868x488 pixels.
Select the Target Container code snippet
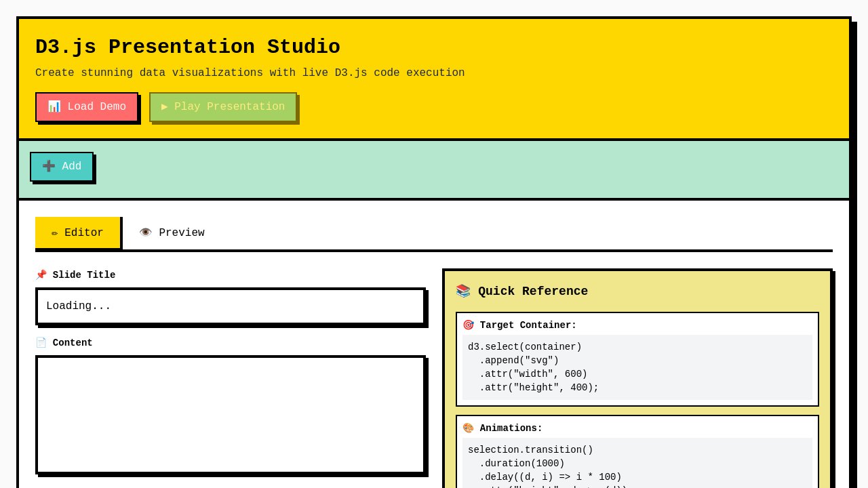[637, 367]
